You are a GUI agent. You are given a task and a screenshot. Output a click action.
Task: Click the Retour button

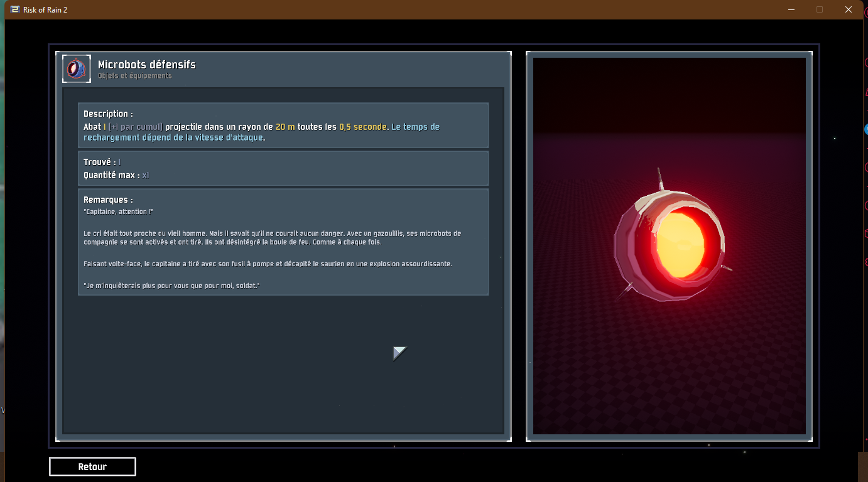point(92,467)
